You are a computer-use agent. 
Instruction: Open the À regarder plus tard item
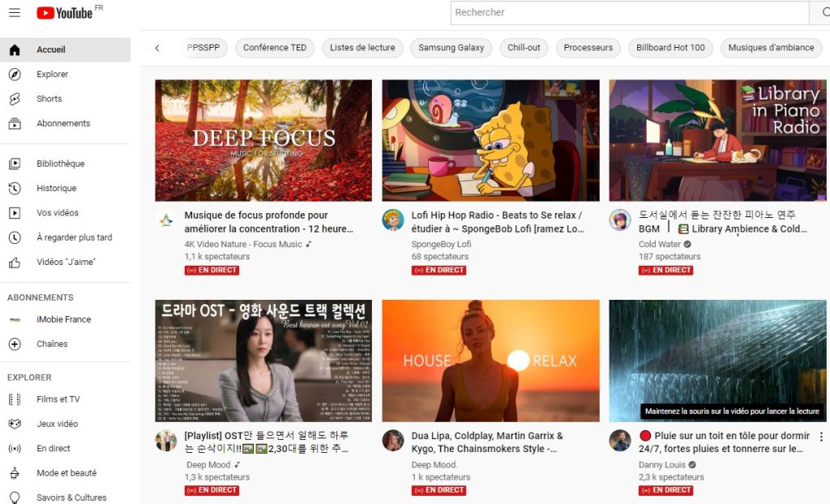[65, 237]
